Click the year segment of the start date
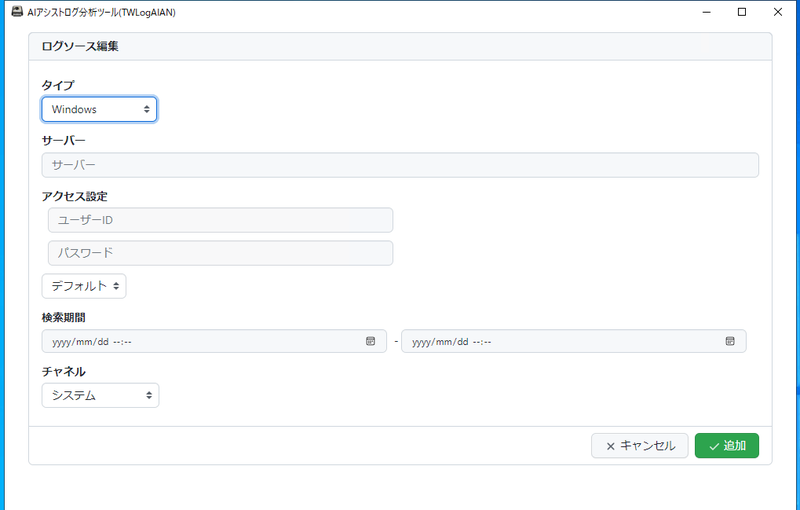Screen dimensions: 800x510 point(62,341)
